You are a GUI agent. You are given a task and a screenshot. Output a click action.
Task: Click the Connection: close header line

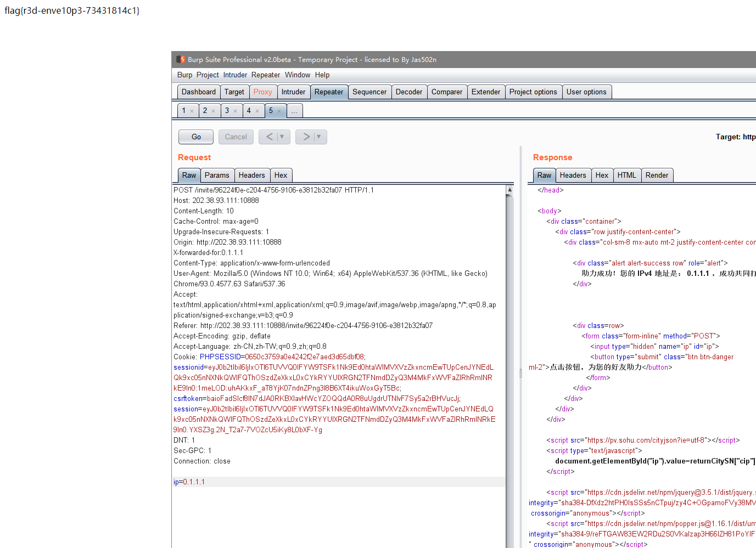[x=202, y=461]
